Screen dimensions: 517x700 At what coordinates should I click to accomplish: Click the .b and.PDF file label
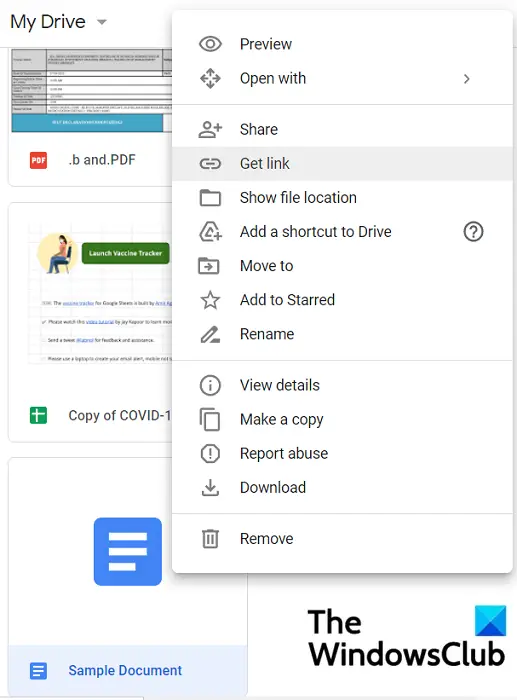point(102,160)
